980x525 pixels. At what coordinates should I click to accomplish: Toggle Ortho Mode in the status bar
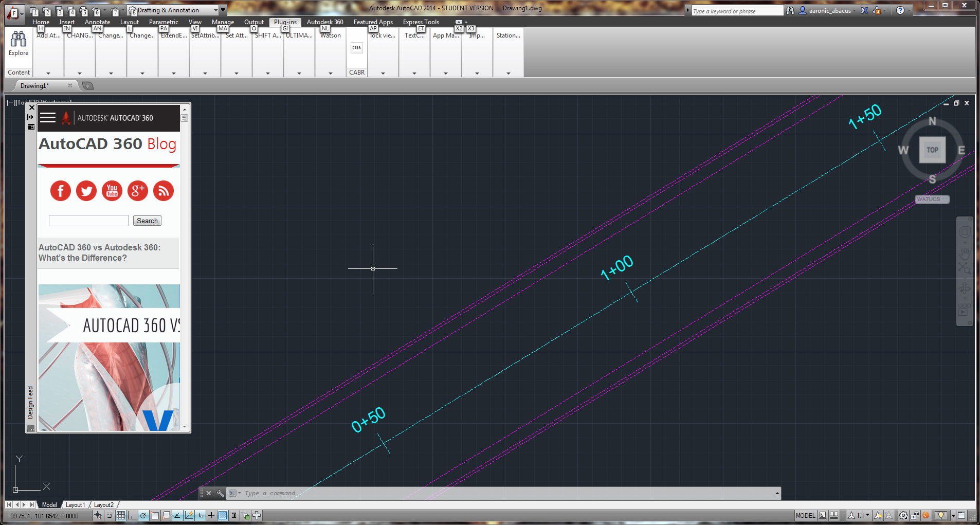click(132, 515)
